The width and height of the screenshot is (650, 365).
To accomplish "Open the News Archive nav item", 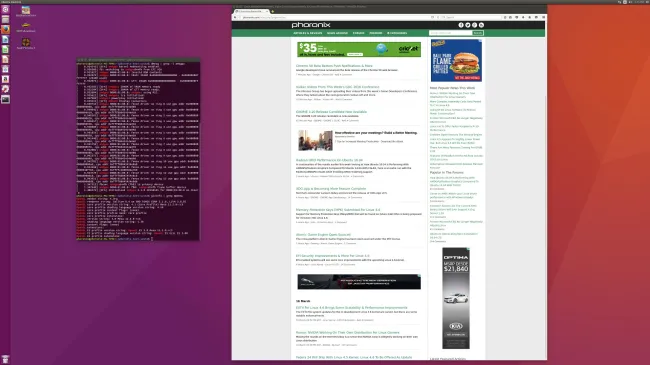I will coord(337,33).
